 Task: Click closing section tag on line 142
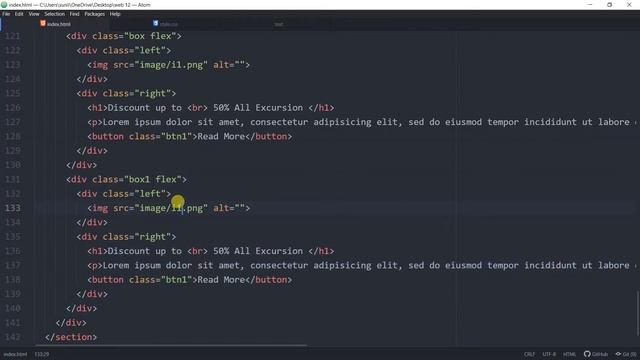click(71, 337)
